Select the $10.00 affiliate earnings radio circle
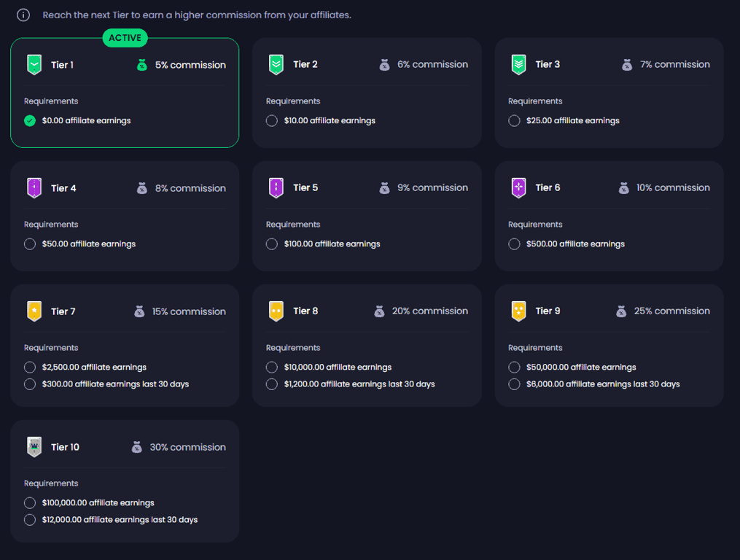 tap(272, 121)
